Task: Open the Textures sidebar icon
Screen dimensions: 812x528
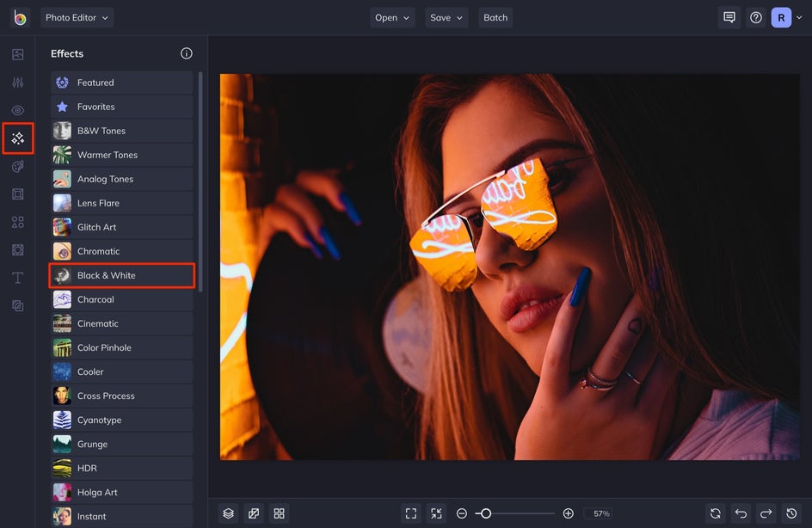Action: tap(17, 250)
